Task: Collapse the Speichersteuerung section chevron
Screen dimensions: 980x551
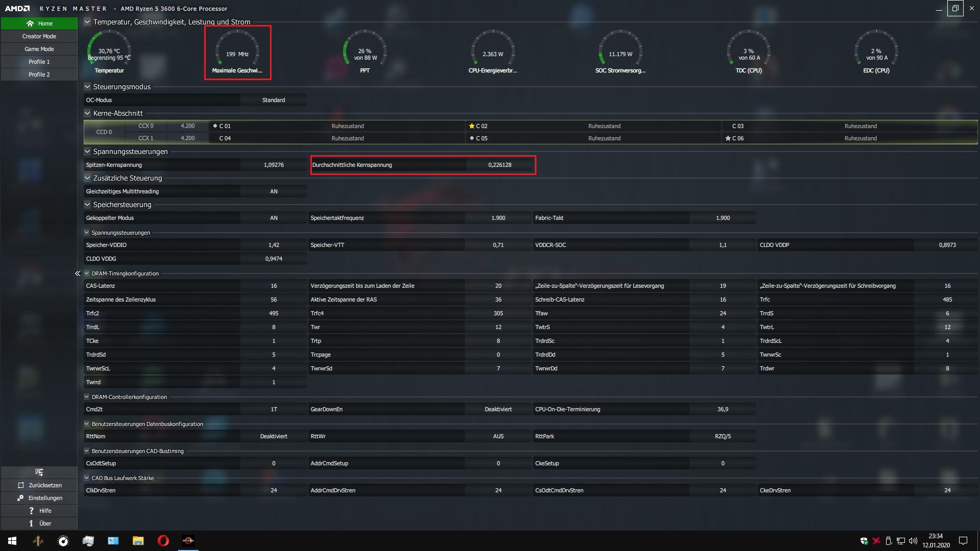Action: (x=87, y=205)
